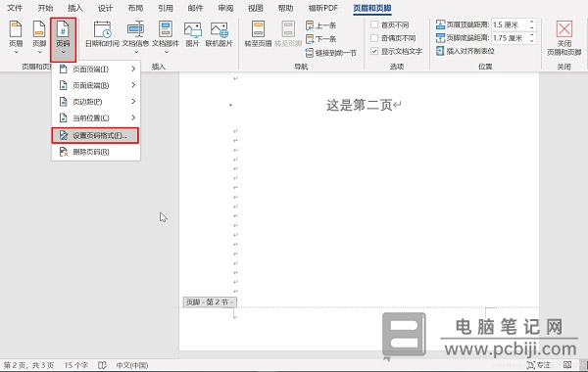Switch to the 开始 (Home) tab
The image size is (588, 372).
(x=45, y=8)
